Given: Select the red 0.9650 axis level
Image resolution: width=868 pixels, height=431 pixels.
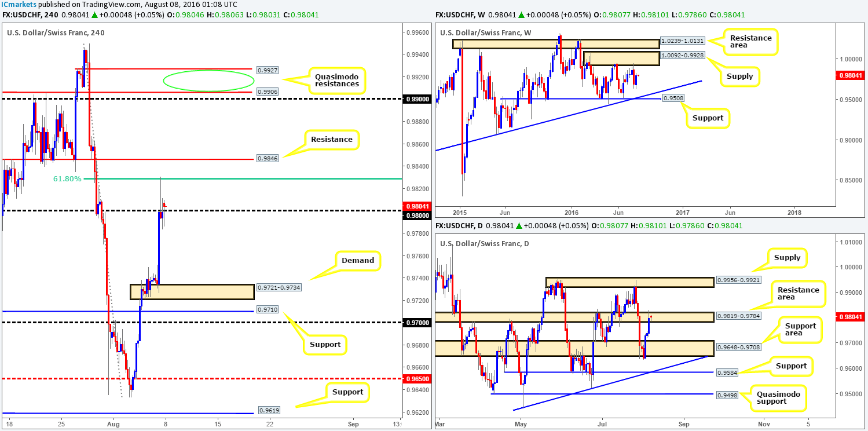Looking at the screenshot, I should coord(417,378).
